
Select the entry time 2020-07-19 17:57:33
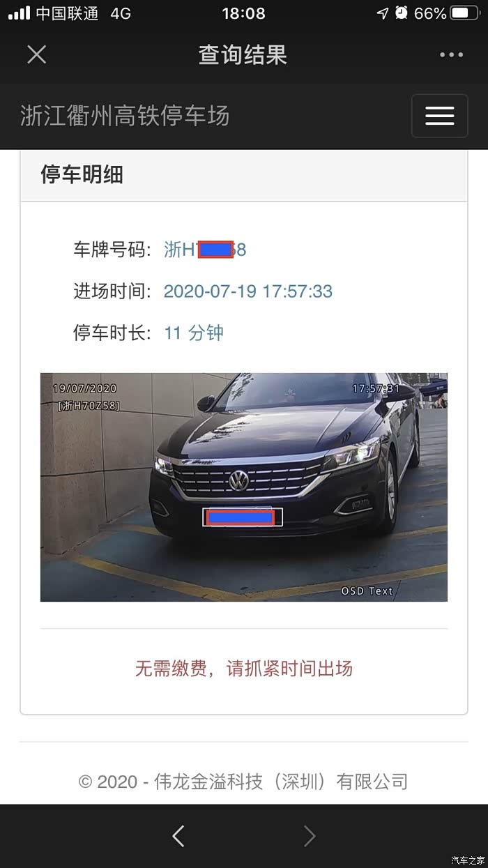click(x=248, y=291)
